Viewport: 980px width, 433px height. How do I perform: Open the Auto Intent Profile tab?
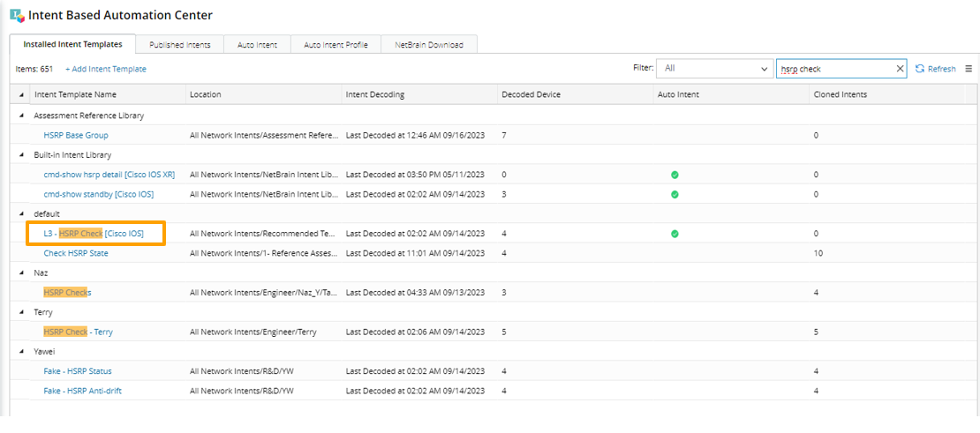tap(335, 44)
